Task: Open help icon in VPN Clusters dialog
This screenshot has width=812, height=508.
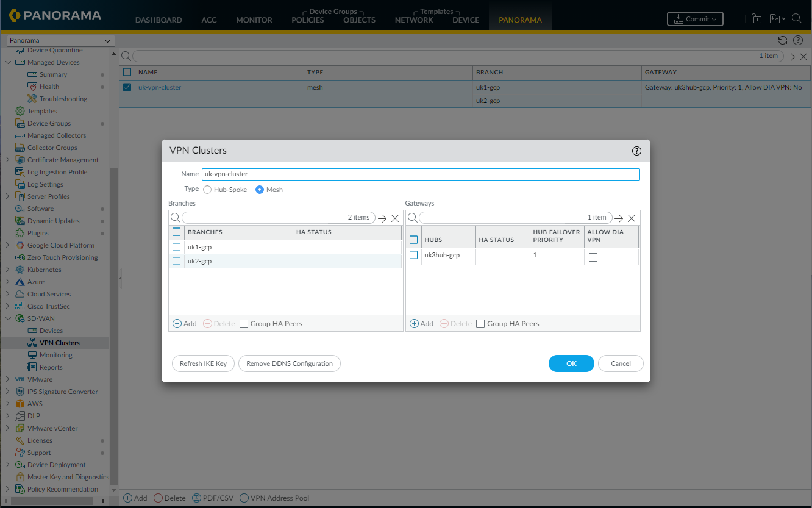Action: coord(637,151)
